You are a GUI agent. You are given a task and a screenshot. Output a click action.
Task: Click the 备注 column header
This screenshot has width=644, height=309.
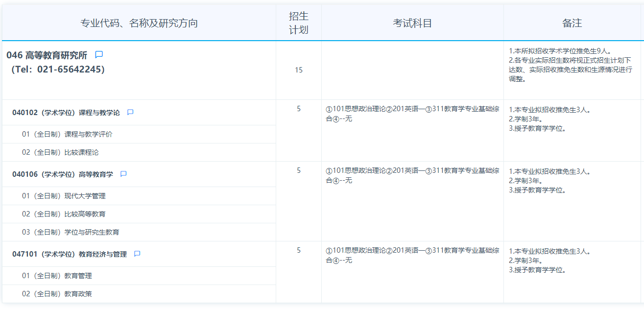point(572,23)
